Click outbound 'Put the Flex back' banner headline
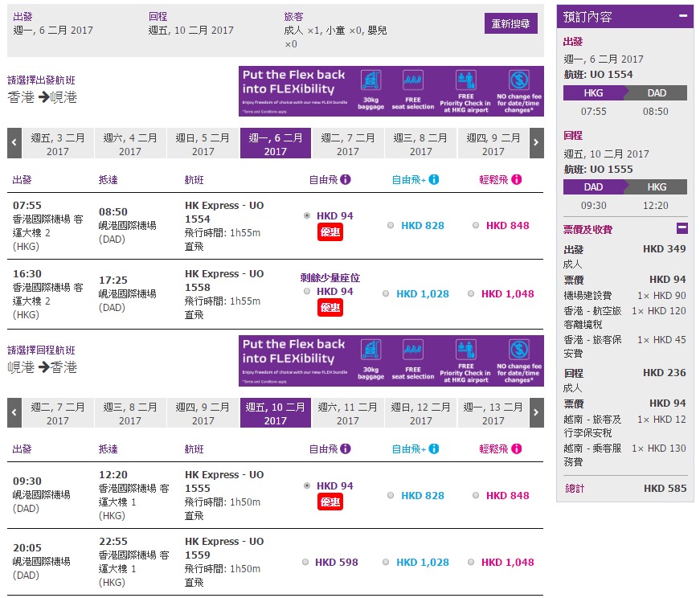The image size is (700, 598). (x=294, y=82)
